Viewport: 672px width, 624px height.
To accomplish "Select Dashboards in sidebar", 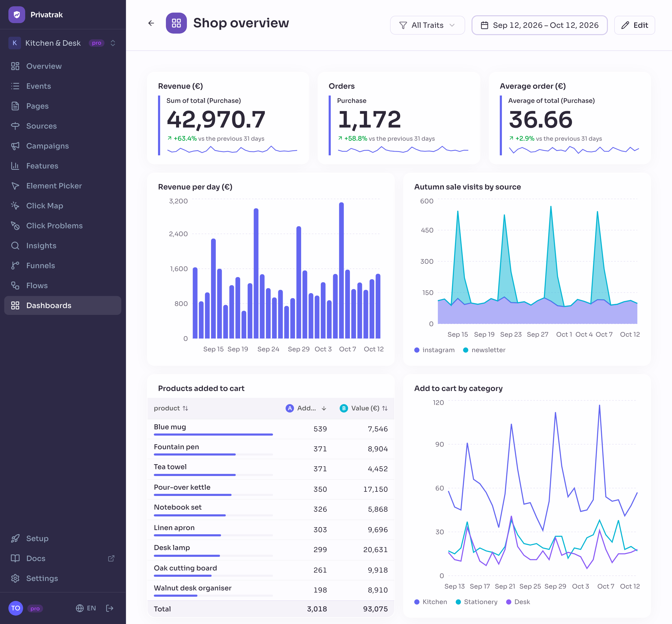I will point(63,306).
